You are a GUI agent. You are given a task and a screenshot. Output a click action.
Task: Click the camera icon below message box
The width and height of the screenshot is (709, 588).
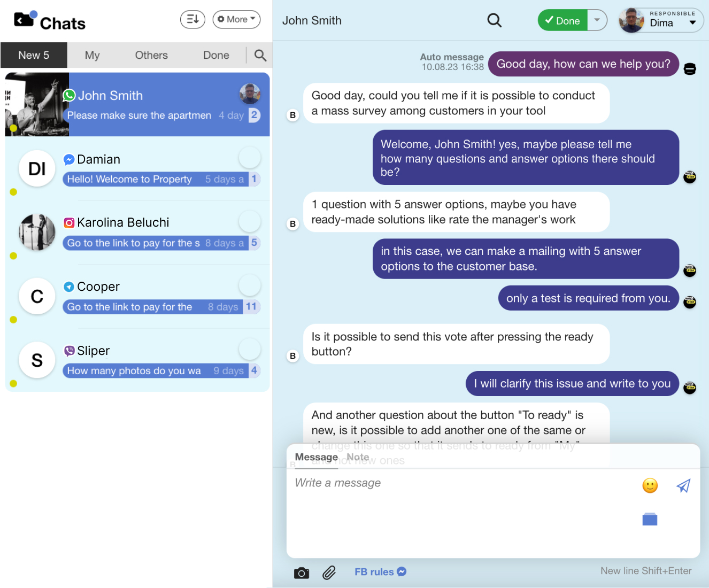click(302, 572)
